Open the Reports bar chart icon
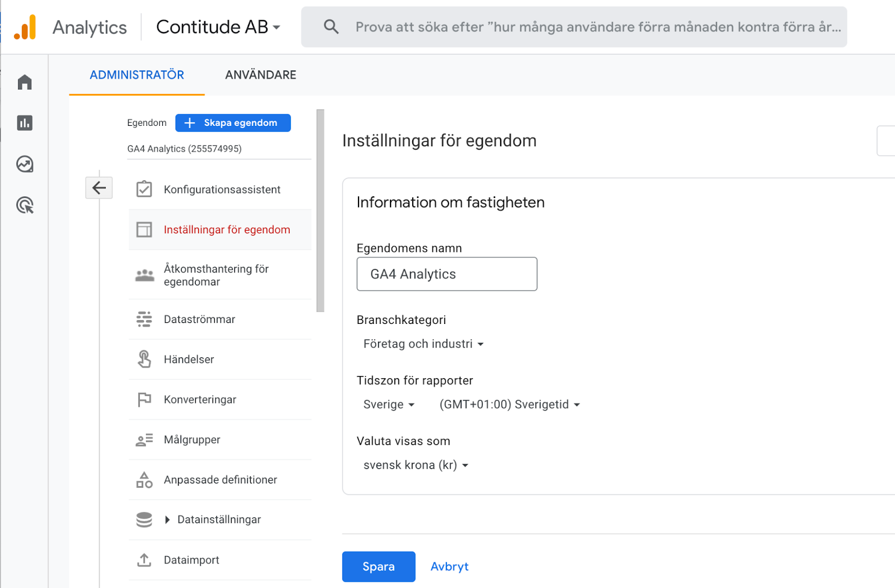The image size is (895, 588). click(25, 123)
